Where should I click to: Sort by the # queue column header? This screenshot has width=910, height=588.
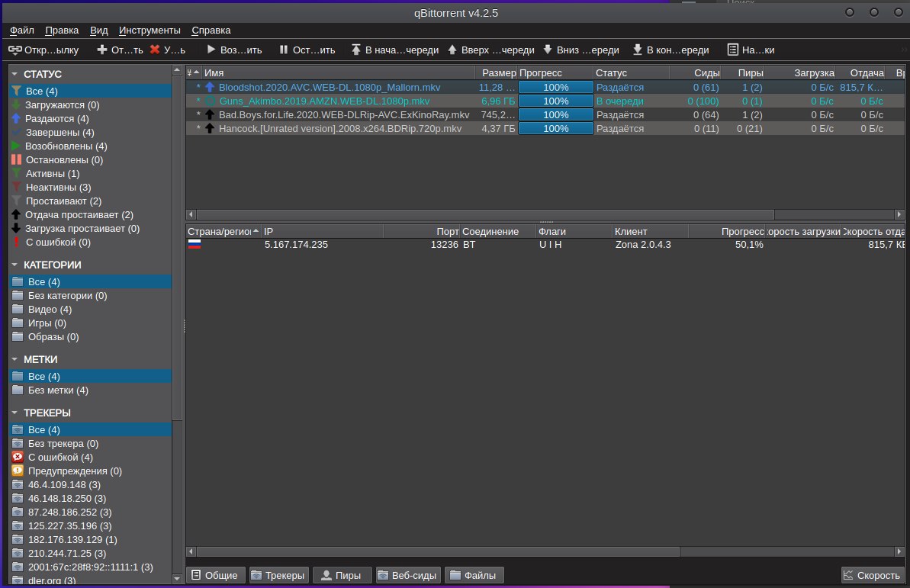(x=194, y=72)
